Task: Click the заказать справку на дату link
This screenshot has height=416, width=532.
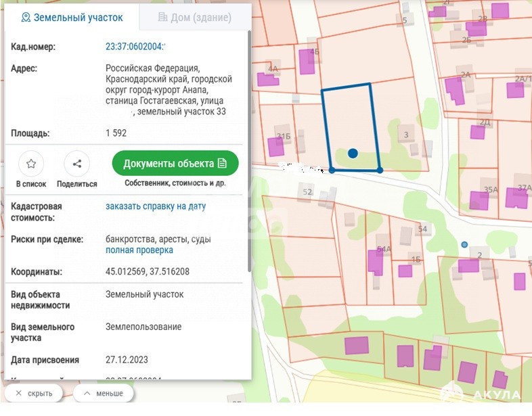Action: 156,206
